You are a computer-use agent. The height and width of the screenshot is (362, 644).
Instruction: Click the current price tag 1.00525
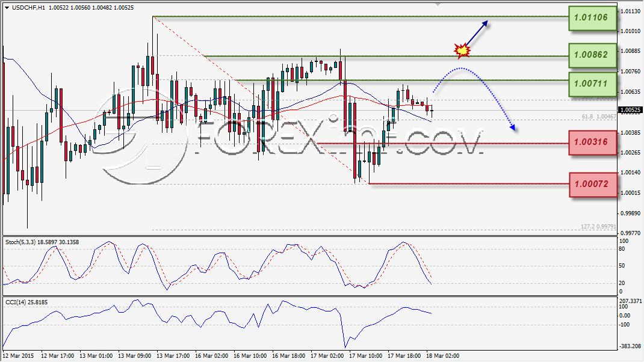click(630, 110)
